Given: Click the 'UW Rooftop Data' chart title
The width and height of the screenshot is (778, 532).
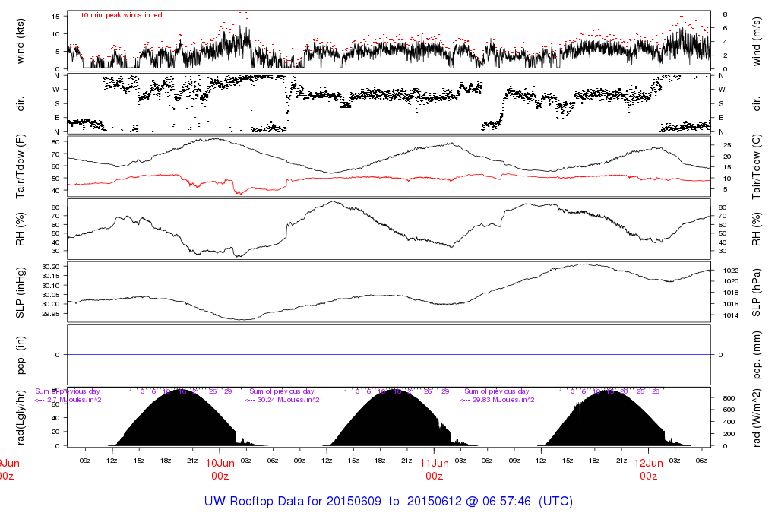Looking at the screenshot, I should coord(388,502).
